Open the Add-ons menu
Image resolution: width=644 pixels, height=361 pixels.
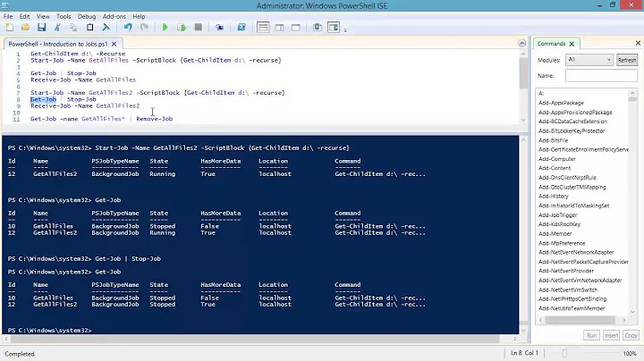tap(114, 16)
